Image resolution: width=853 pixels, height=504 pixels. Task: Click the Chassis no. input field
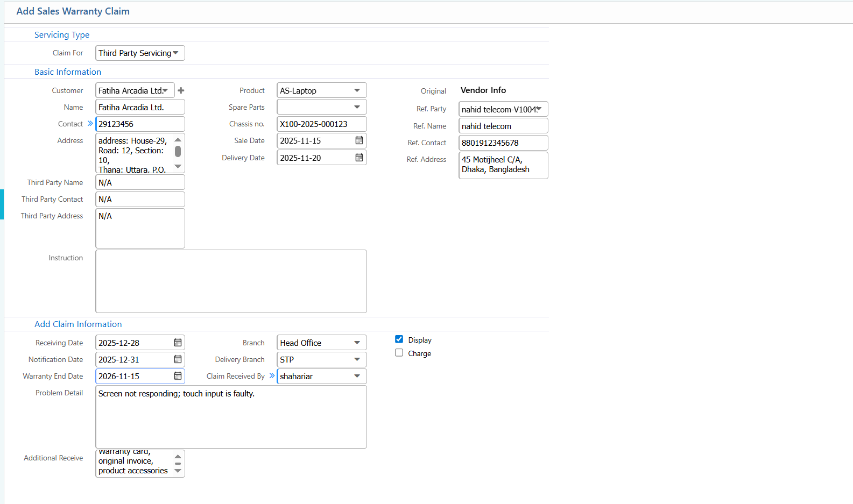pyautogui.click(x=321, y=124)
